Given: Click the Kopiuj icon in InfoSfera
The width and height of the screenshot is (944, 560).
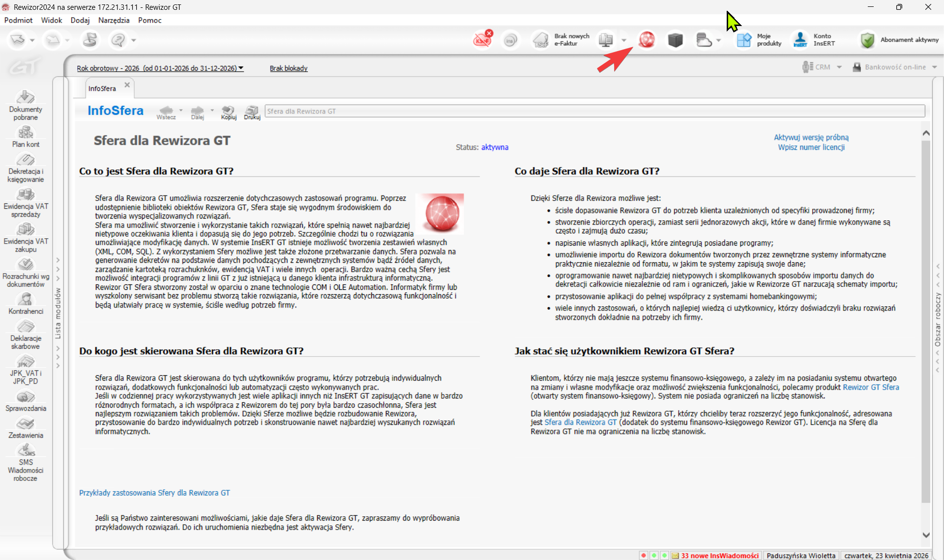Looking at the screenshot, I should pyautogui.click(x=229, y=112).
